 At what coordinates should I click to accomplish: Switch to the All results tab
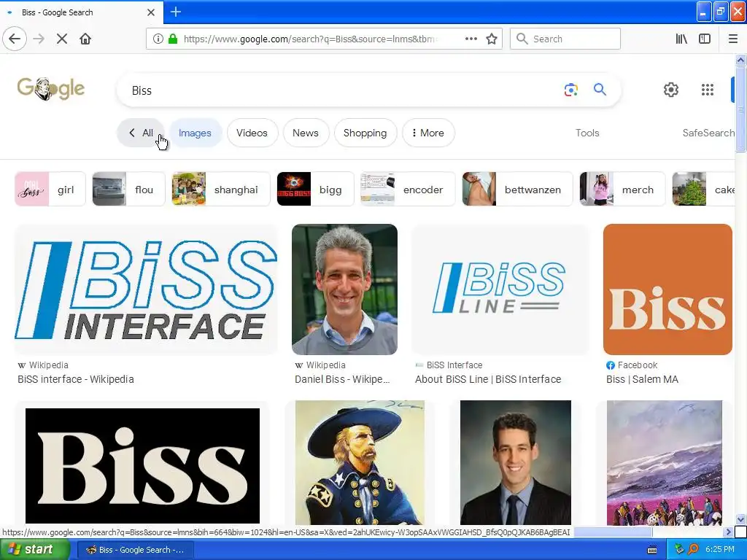point(141,133)
